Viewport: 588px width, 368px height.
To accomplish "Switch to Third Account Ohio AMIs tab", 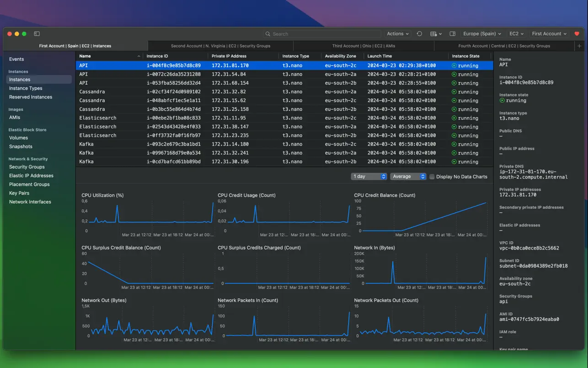I will [x=363, y=46].
